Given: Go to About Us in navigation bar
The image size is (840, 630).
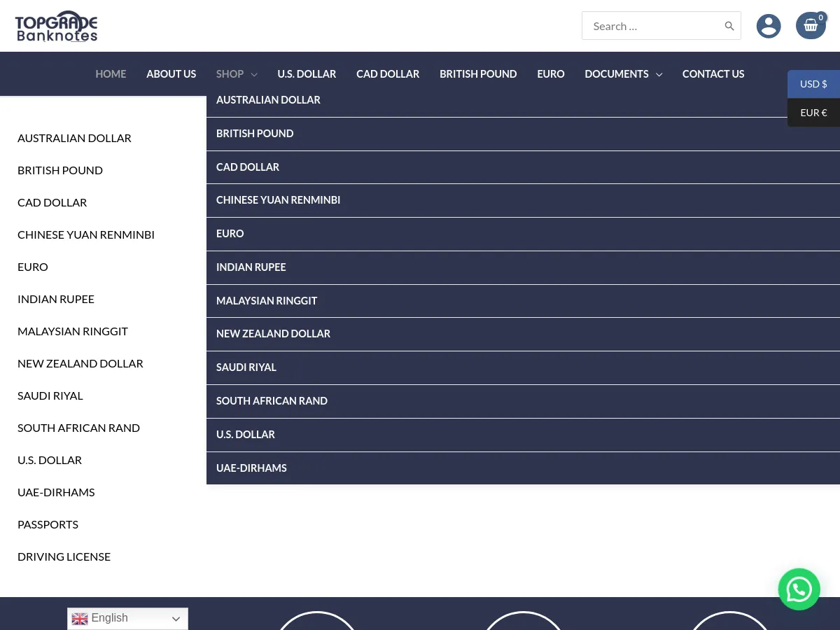Looking at the screenshot, I should tap(171, 73).
